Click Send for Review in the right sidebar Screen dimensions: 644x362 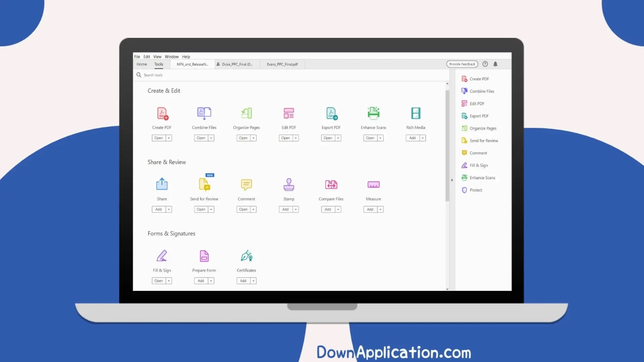[x=480, y=141]
